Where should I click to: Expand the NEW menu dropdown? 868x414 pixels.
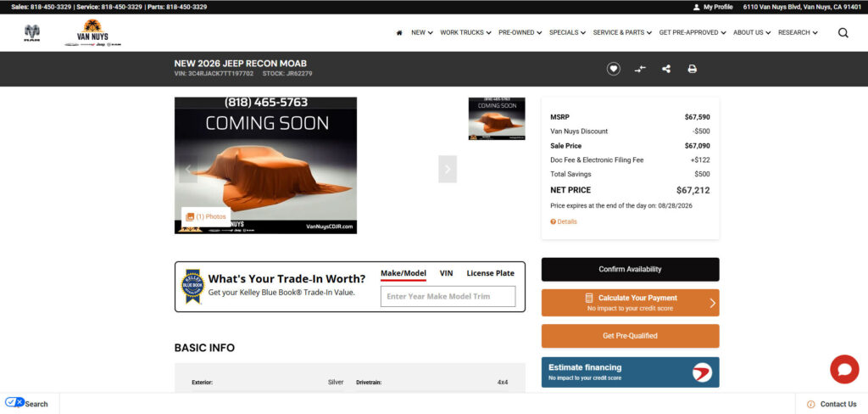422,33
